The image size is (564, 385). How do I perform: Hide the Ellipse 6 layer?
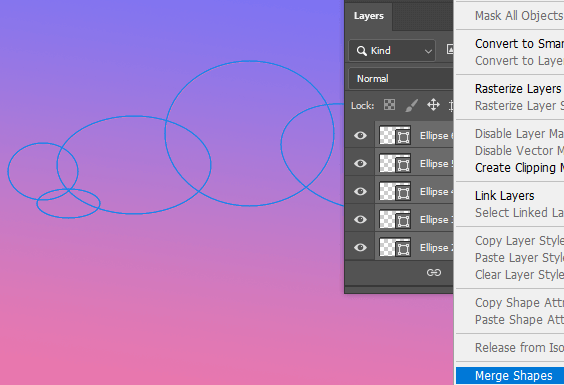pos(360,136)
